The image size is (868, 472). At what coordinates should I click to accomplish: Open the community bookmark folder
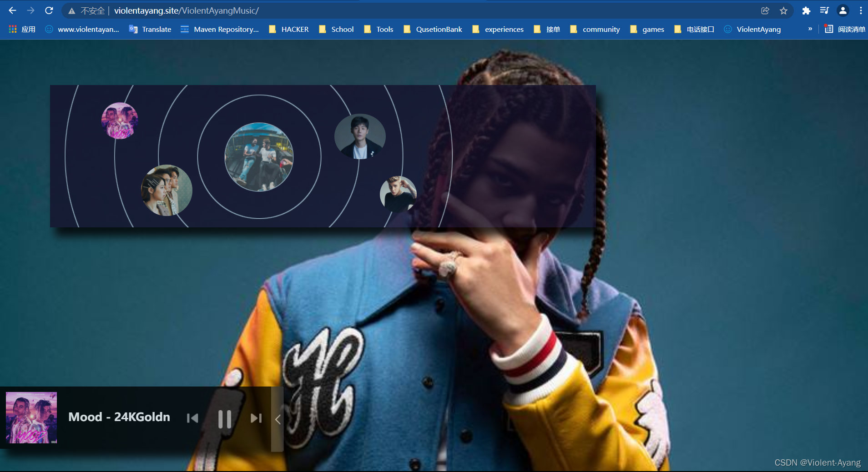point(595,29)
